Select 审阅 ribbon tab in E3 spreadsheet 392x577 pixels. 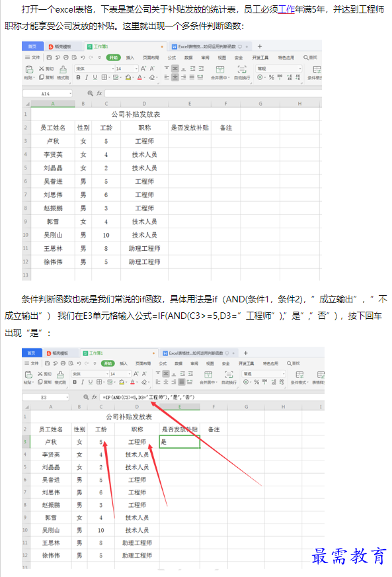pos(194,363)
